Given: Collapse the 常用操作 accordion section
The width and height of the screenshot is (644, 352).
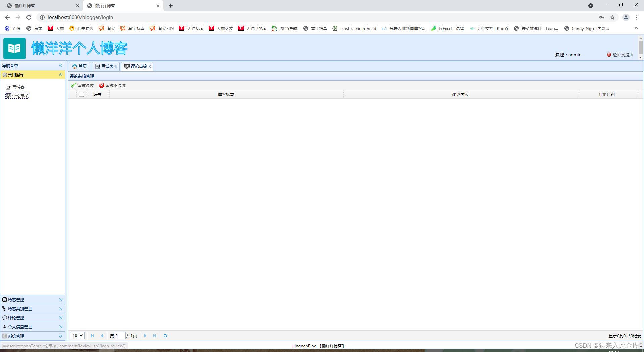Looking at the screenshot, I should [x=61, y=75].
